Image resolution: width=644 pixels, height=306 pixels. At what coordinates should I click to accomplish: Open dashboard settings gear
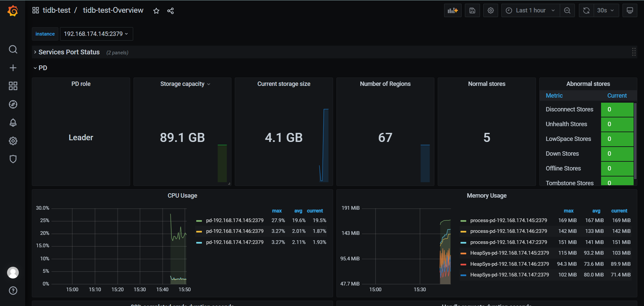[491, 10]
